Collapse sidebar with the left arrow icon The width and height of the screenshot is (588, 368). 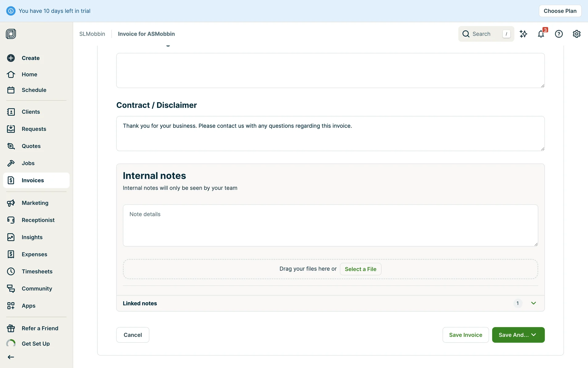pyautogui.click(x=11, y=357)
